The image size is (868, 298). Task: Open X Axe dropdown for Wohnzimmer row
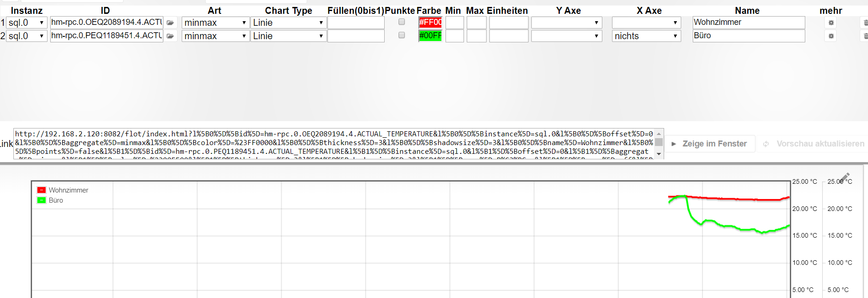tap(646, 23)
